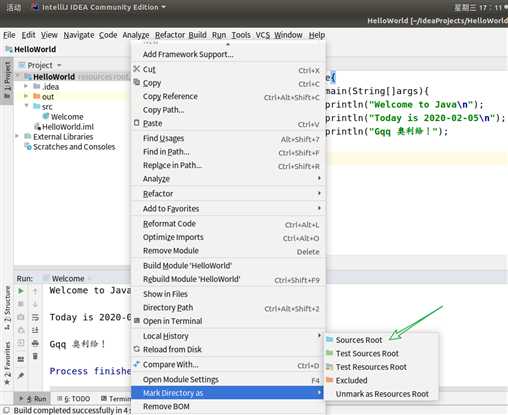Switch to the 4: Run bottom tab
508x415 pixels.
[33, 399]
